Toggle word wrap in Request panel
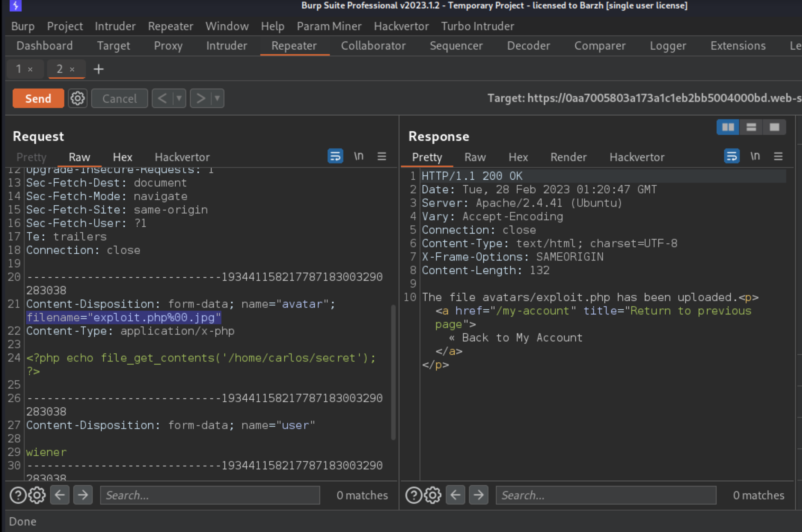The image size is (802, 532). pos(335,156)
